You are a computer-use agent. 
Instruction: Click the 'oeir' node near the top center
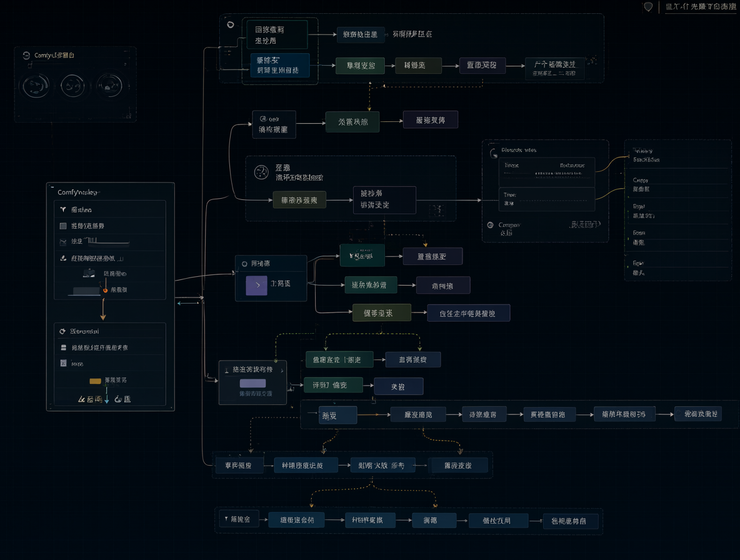point(274,124)
